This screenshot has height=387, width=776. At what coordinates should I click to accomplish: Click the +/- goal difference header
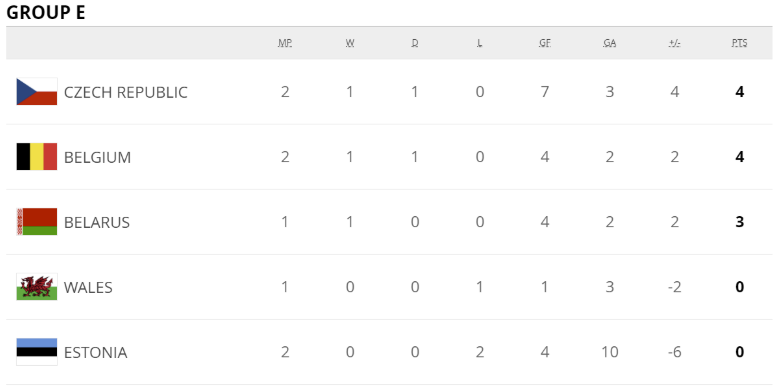coord(675,43)
